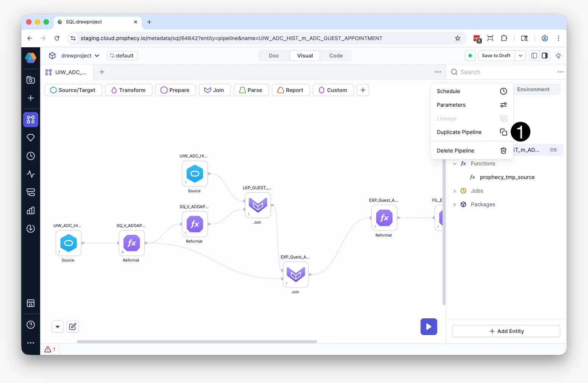The height and width of the screenshot is (383, 588).
Task: Open Custom gem category
Action: coord(333,90)
